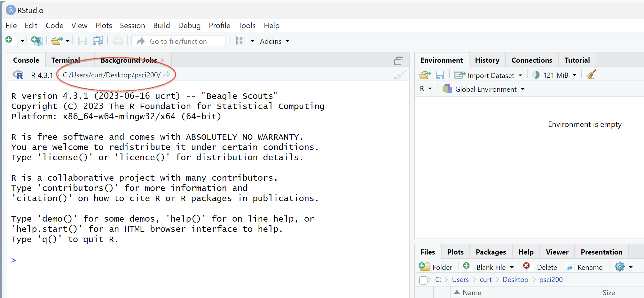Tick the select-all files checkbox
Screen dimensions: 644x298
pos(423,280)
